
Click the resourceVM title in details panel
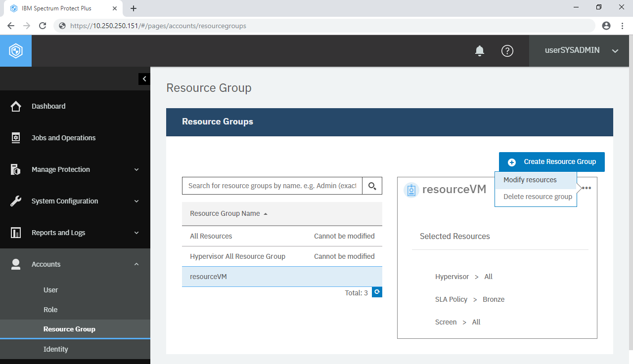pos(454,189)
